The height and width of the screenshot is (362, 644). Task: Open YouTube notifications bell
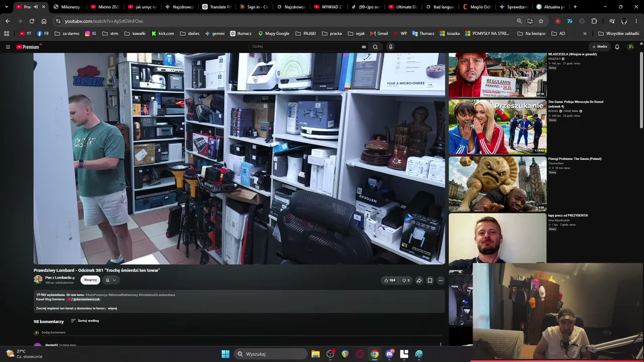click(x=617, y=47)
